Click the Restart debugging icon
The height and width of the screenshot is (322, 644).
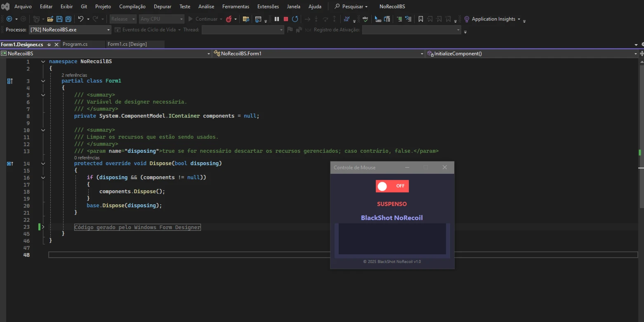(x=295, y=19)
